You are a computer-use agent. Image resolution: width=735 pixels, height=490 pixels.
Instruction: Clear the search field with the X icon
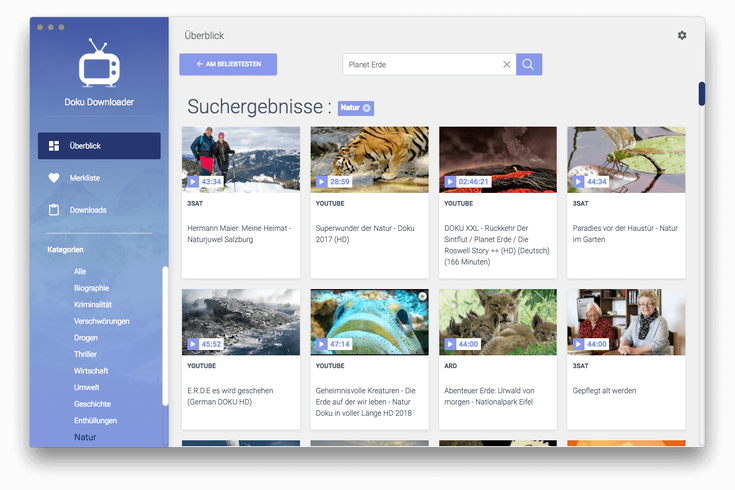(507, 64)
